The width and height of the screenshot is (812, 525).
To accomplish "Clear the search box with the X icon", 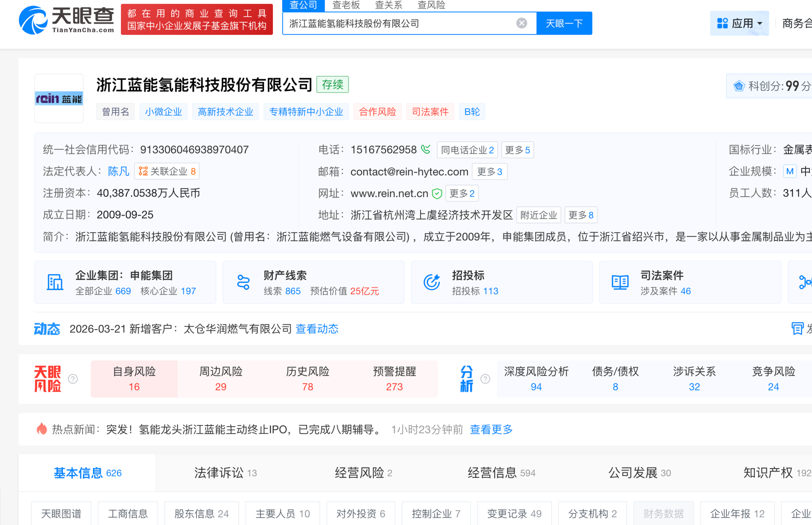I will (521, 22).
